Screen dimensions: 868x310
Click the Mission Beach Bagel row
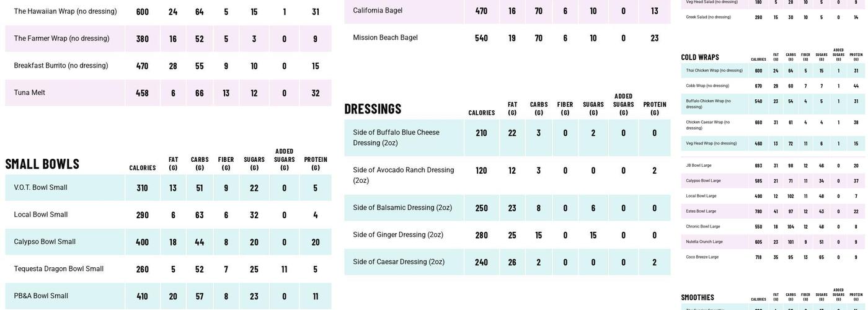(385, 38)
